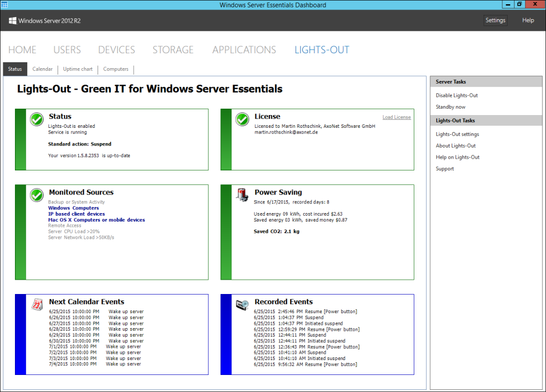Select the Computers tab
The width and height of the screenshot is (546, 392).
(x=115, y=69)
